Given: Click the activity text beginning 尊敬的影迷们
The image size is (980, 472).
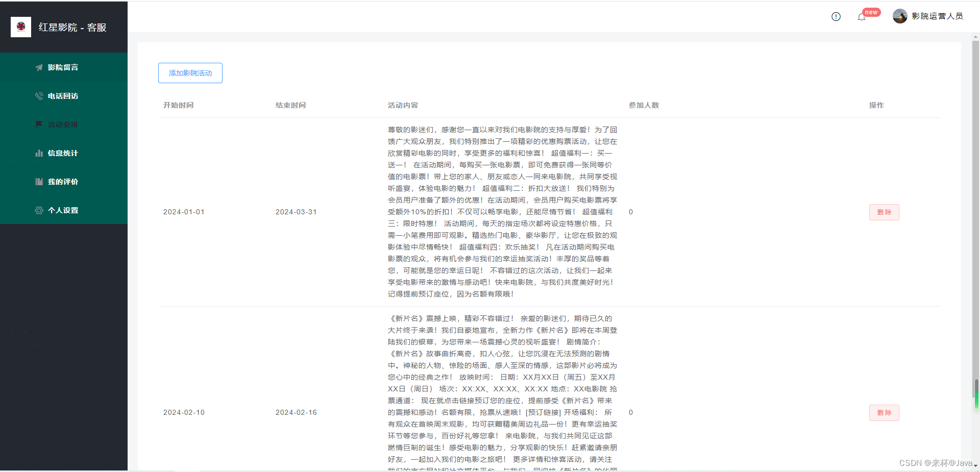Looking at the screenshot, I should click(503, 212).
